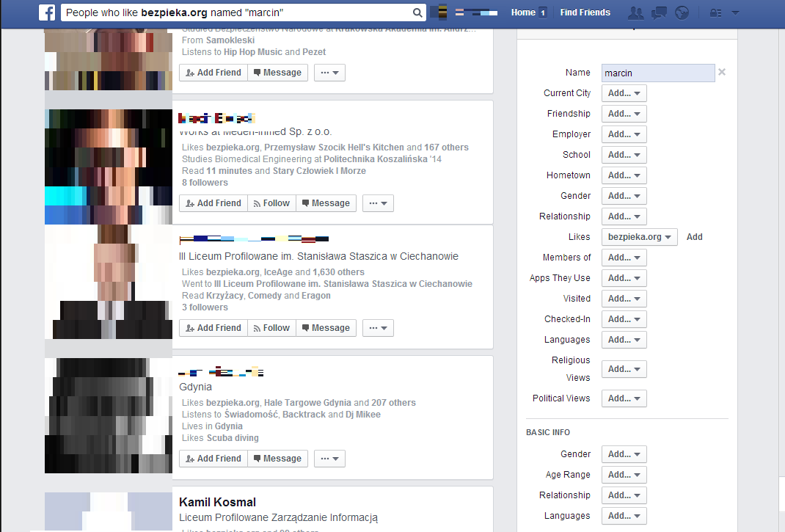Open the messages icon in top bar
Screen dimensions: 785x532
tap(659, 13)
